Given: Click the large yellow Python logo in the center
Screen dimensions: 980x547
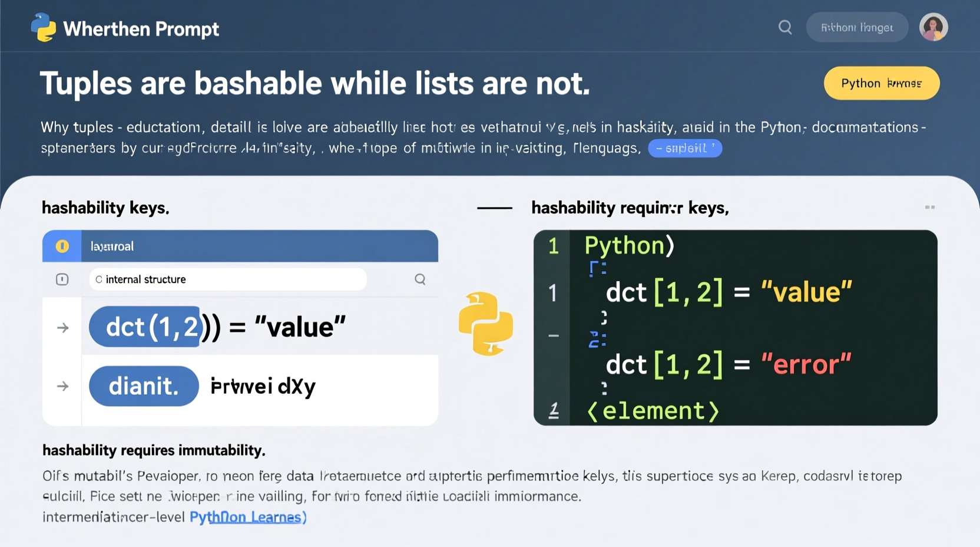Looking at the screenshot, I should [x=485, y=324].
